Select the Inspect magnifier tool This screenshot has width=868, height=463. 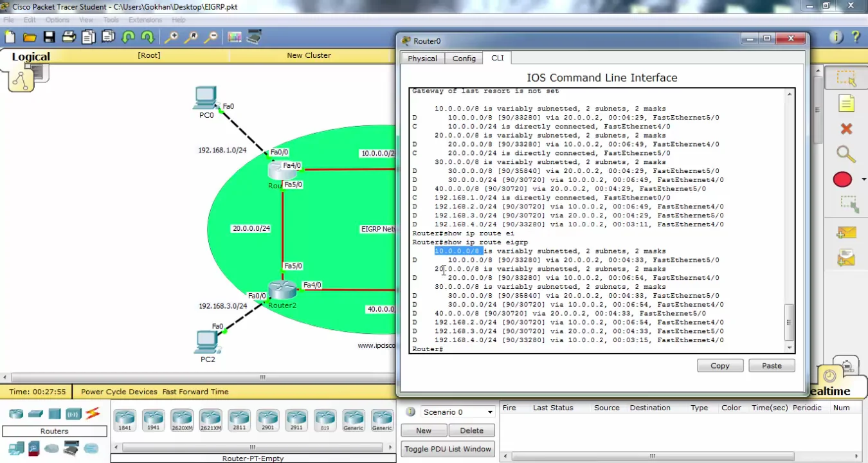click(x=845, y=154)
